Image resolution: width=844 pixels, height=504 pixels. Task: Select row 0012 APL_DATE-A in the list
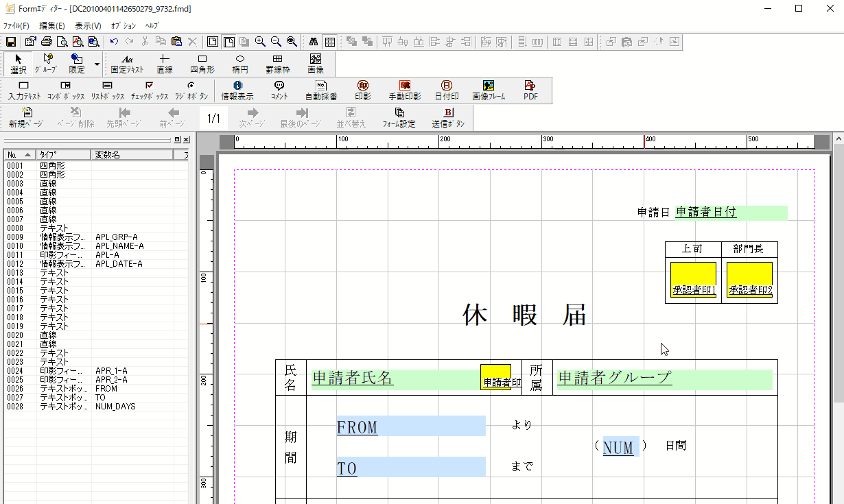click(96, 264)
